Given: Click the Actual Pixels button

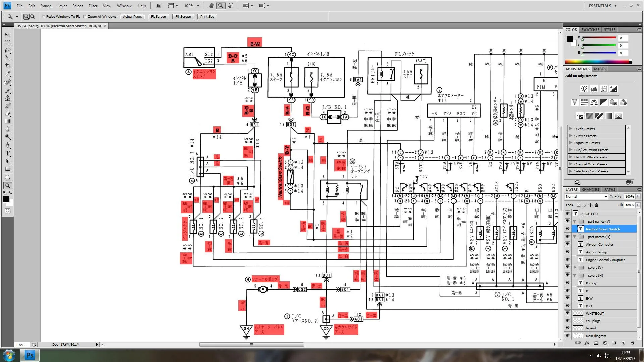Looking at the screenshot, I should click(132, 16).
